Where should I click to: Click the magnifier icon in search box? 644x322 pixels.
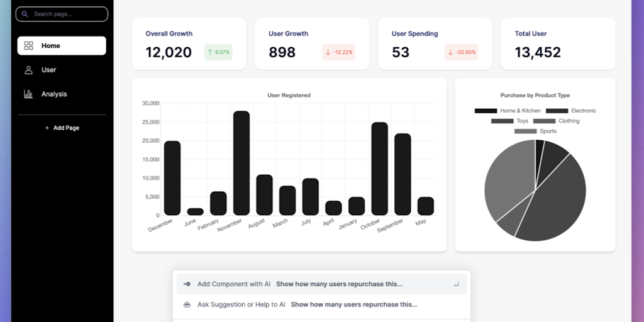point(25,14)
